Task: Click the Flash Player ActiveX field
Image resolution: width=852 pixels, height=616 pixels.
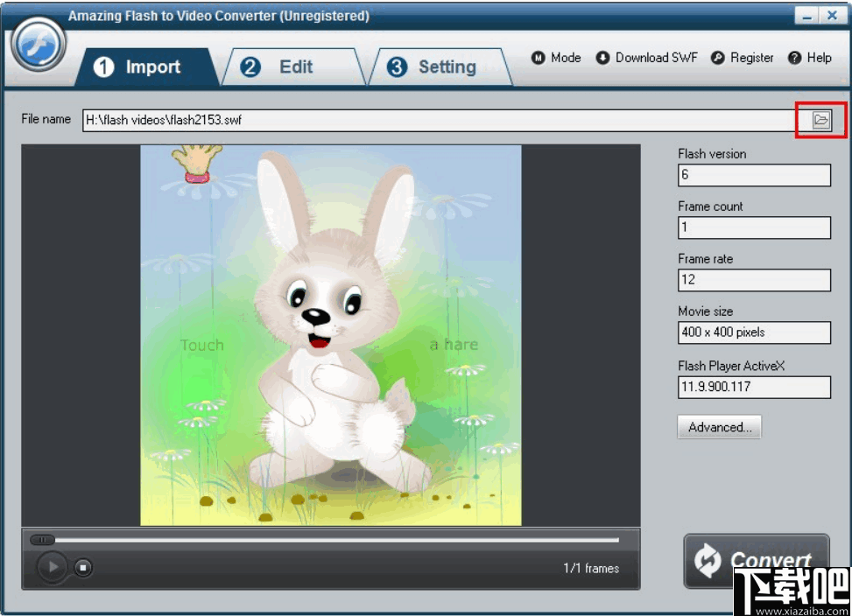Action: click(x=753, y=388)
